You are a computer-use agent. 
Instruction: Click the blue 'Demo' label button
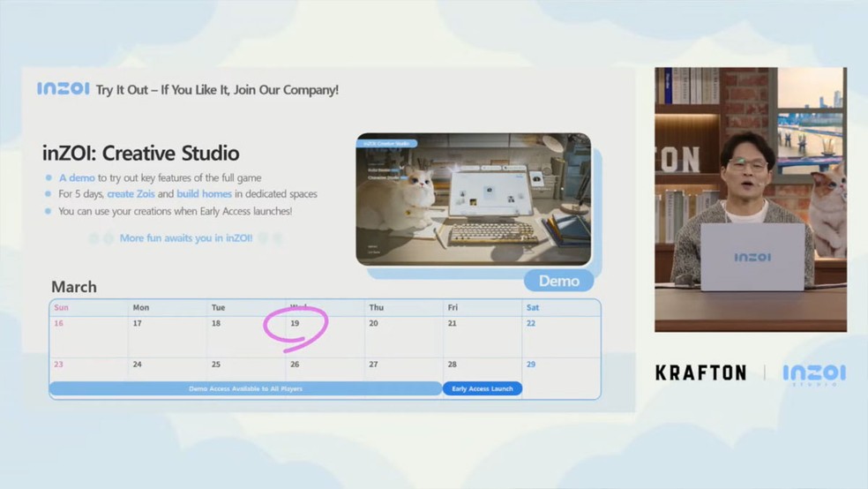(x=559, y=281)
